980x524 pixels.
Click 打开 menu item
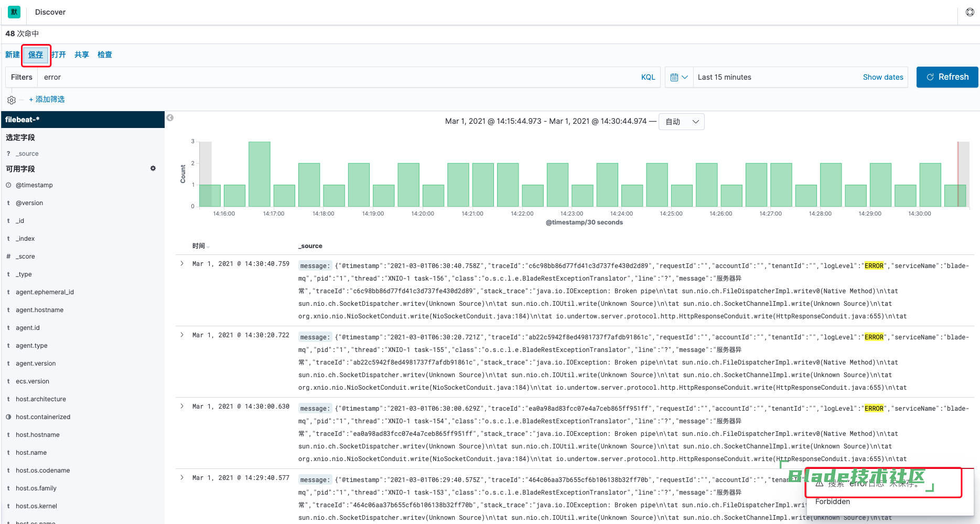tap(59, 55)
